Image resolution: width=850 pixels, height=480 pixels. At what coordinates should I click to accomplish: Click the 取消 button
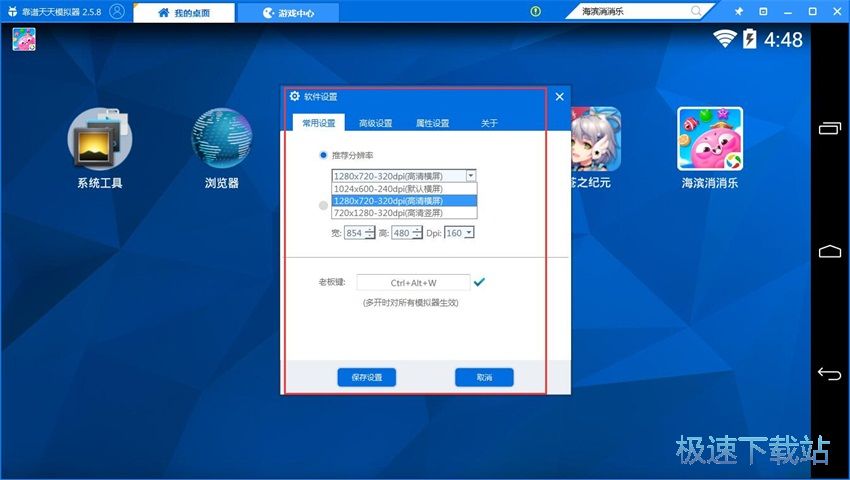pos(484,377)
